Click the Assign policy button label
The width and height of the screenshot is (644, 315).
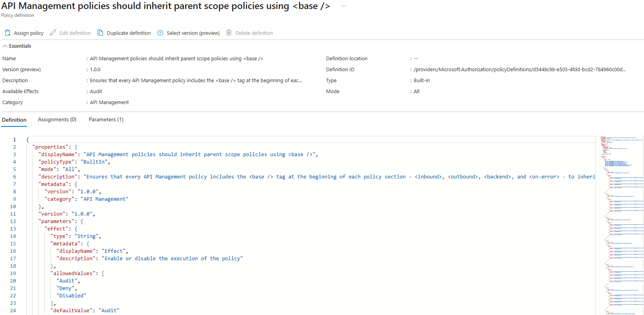tap(29, 33)
